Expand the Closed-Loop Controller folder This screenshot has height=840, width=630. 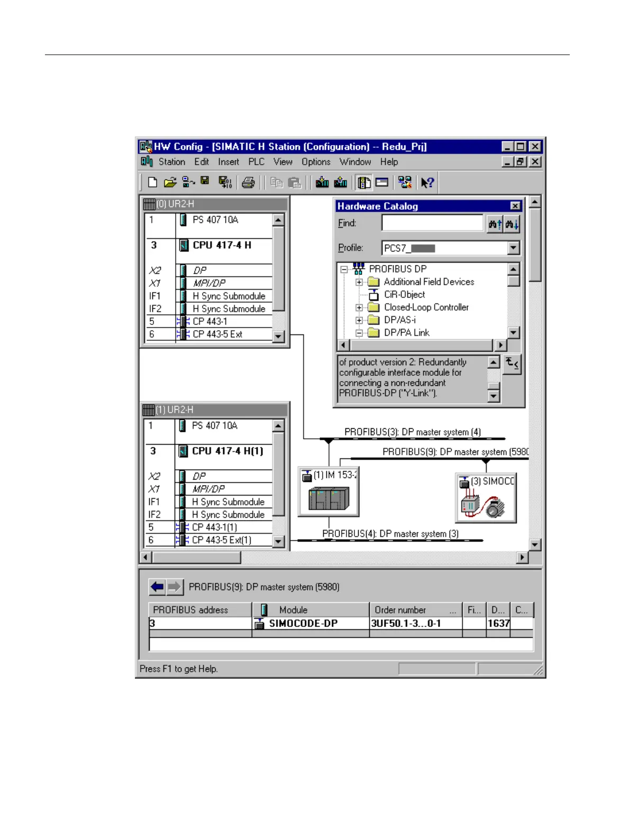[359, 308]
